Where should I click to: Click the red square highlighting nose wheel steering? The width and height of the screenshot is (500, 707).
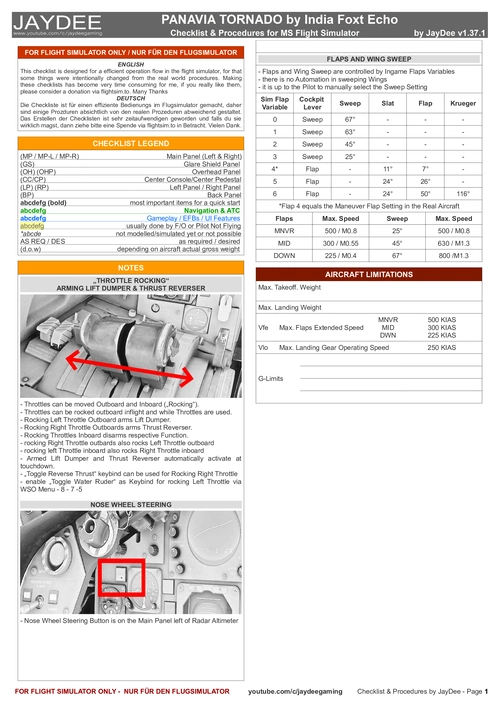pos(122,578)
